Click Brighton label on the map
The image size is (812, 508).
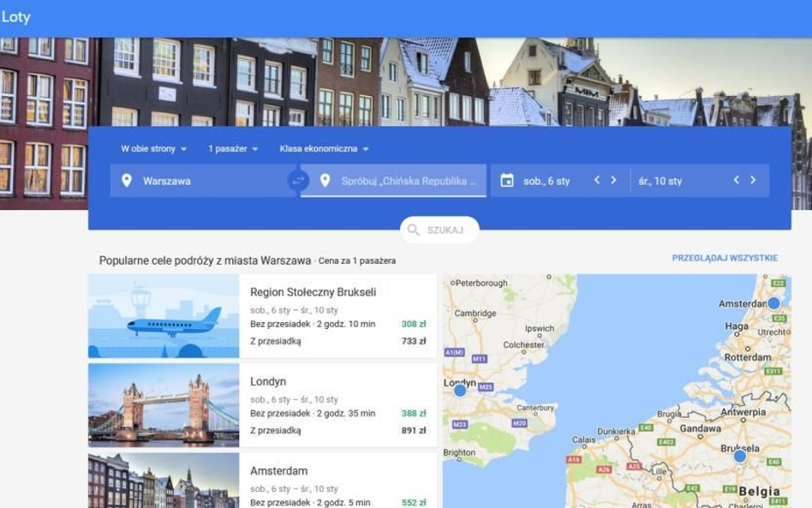pyautogui.click(x=459, y=452)
